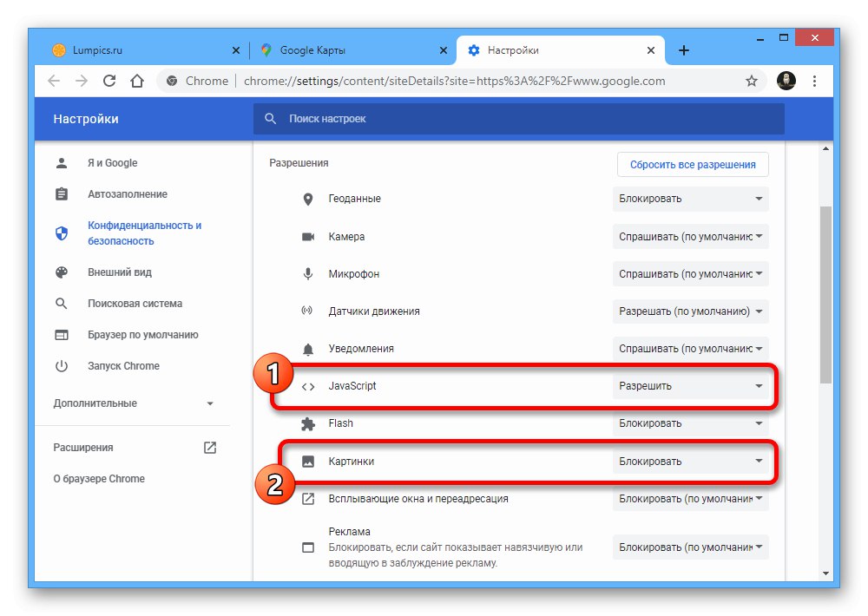This screenshot has height=616, width=868.
Task: Open Поисковая система section
Action: coord(135,304)
